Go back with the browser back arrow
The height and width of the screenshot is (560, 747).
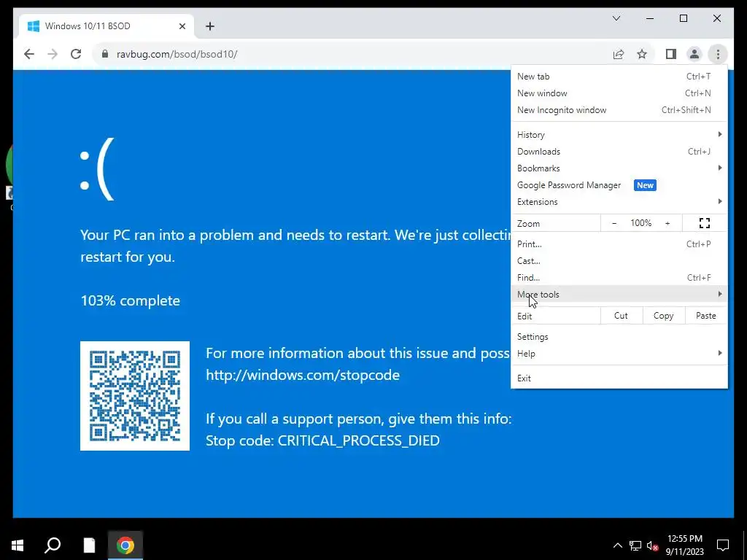tap(29, 54)
